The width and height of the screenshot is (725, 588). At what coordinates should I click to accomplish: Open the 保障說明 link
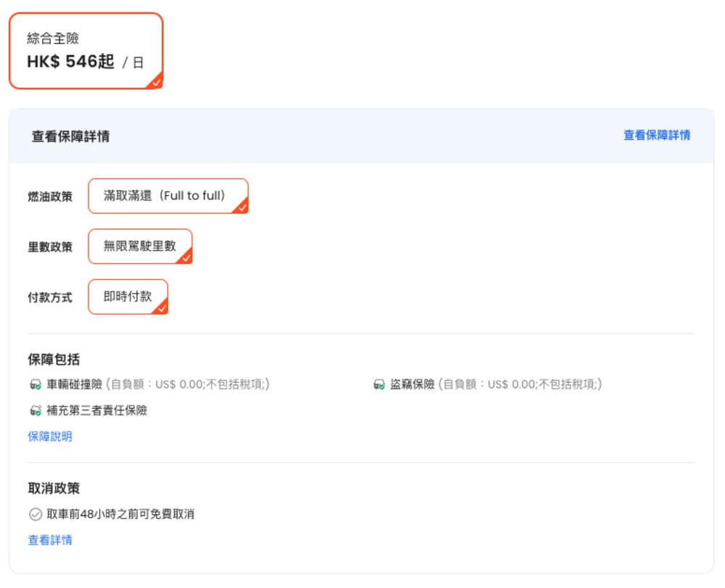50,436
